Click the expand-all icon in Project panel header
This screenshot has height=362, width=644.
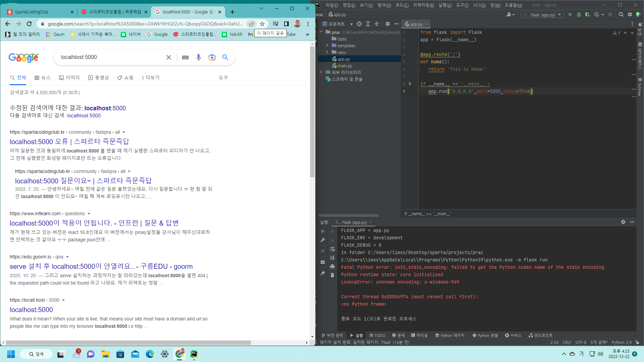click(x=368, y=24)
